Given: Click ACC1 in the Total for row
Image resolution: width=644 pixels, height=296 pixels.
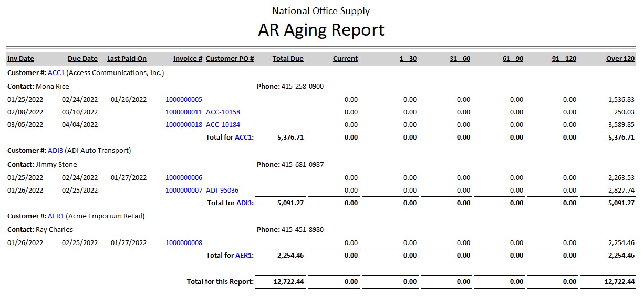Looking at the screenshot, I should coord(243,138).
